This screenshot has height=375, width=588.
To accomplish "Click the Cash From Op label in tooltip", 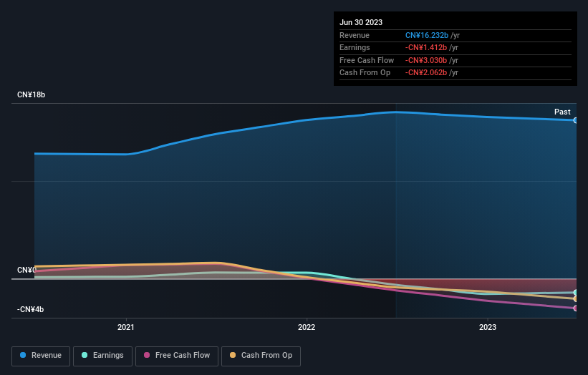I will point(365,73).
